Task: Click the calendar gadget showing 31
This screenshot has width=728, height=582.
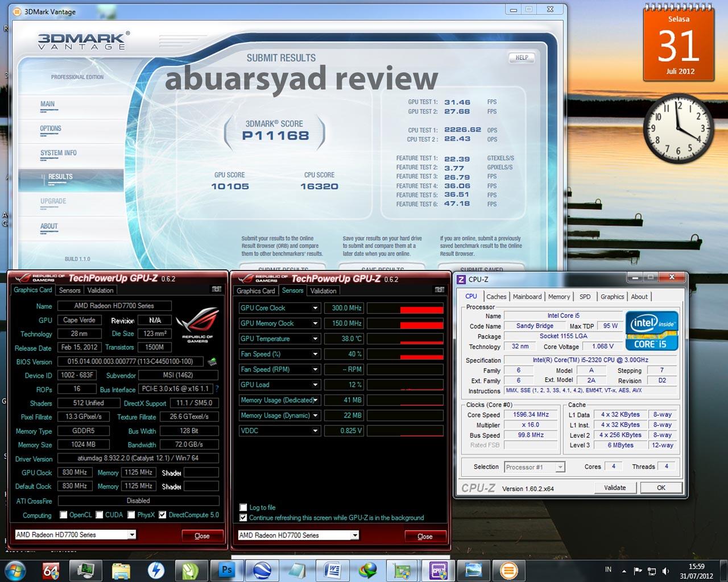Action: (678, 44)
